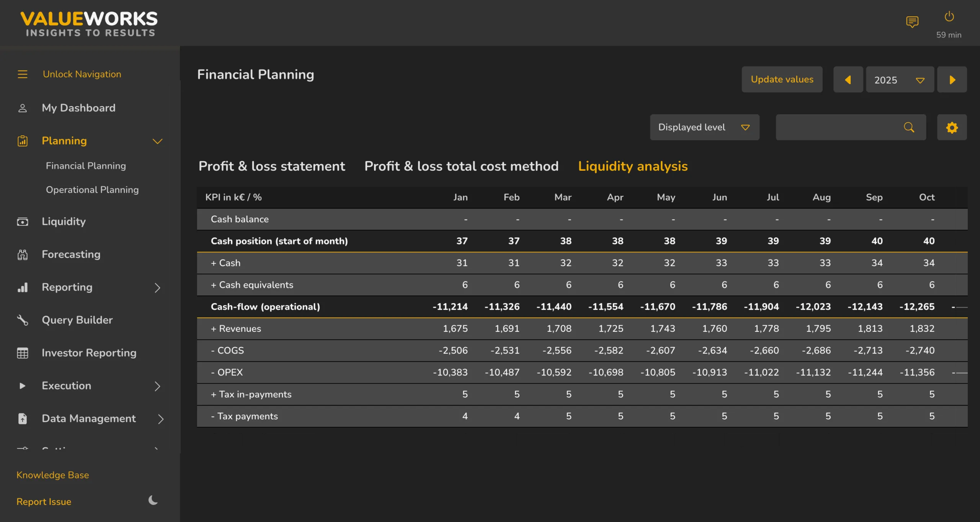Go to next year arrow
The height and width of the screenshot is (522, 980).
point(952,80)
